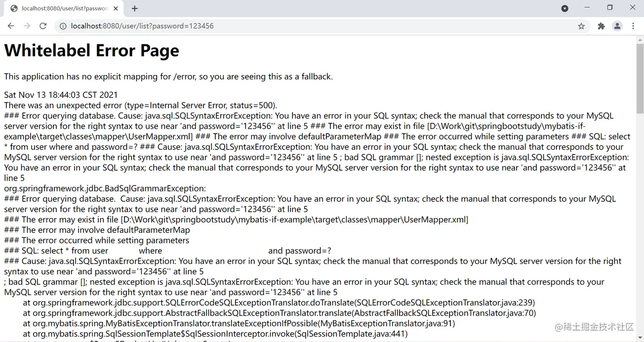The height and width of the screenshot is (342, 644).
Task: Open the Extensions puzzle icon
Action: [x=601, y=26]
